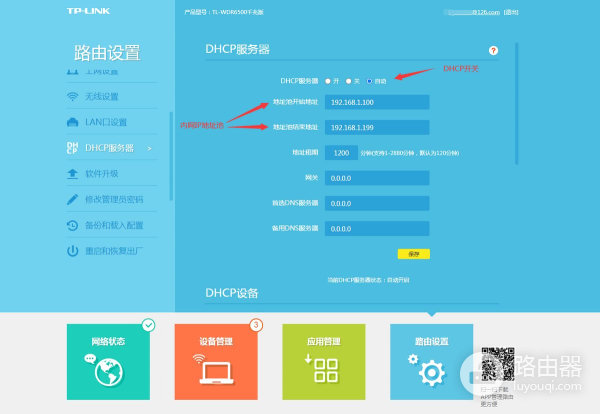
Task: Open the 网络状态 tile
Action: [108, 362]
